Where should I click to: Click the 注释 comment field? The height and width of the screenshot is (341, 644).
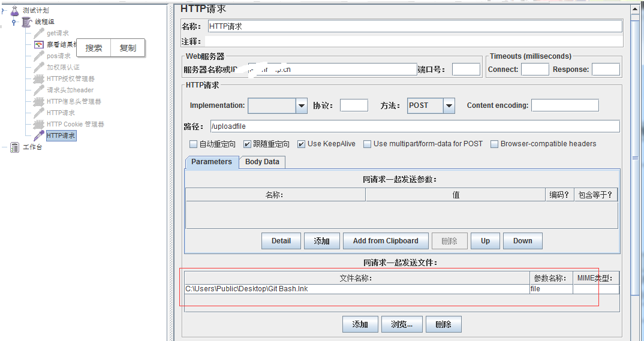(413, 41)
